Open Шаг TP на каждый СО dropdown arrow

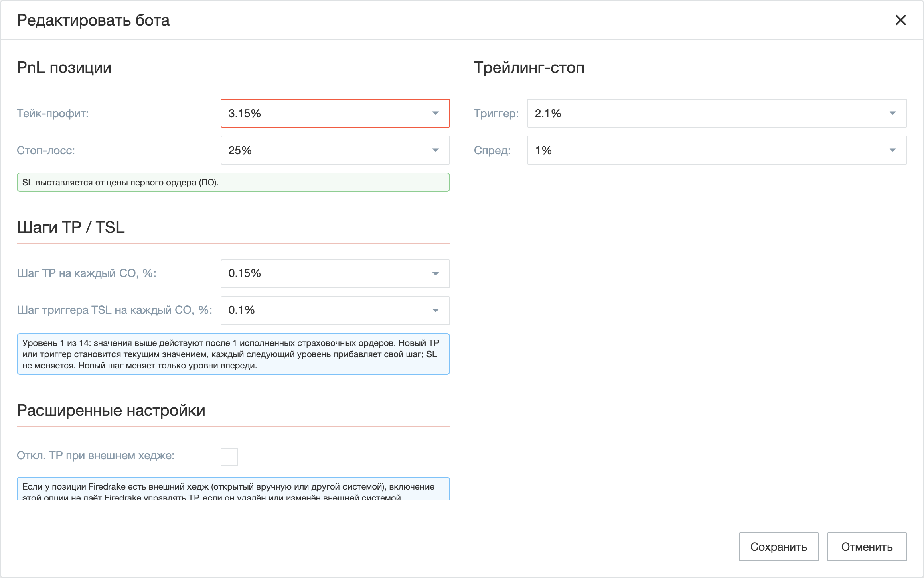[x=435, y=274]
